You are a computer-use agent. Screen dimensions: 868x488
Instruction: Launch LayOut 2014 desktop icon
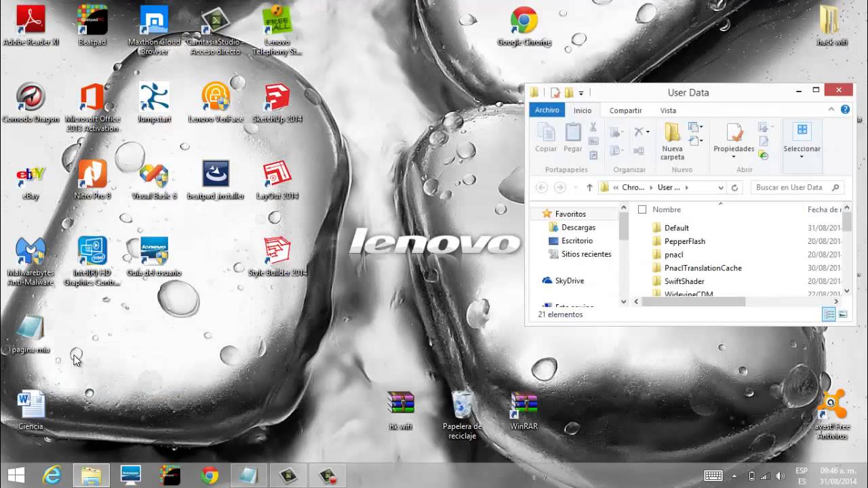pos(277,180)
